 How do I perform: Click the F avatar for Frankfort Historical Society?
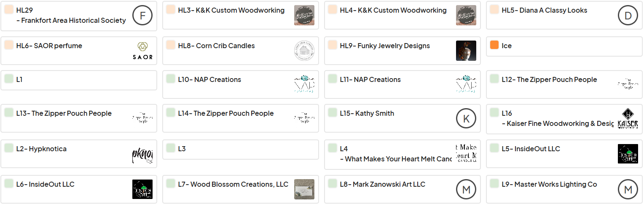142,15
